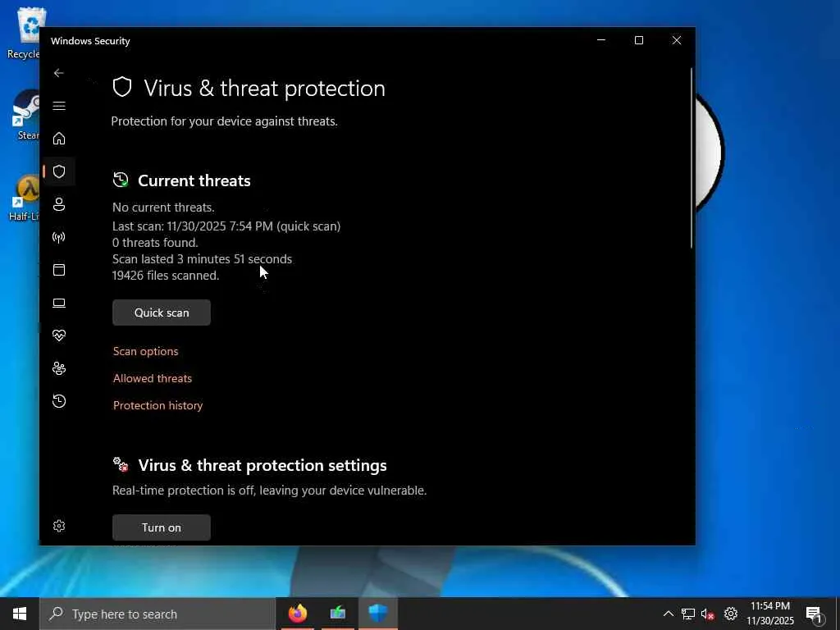Show hidden system tray icons

(x=668, y=614)
